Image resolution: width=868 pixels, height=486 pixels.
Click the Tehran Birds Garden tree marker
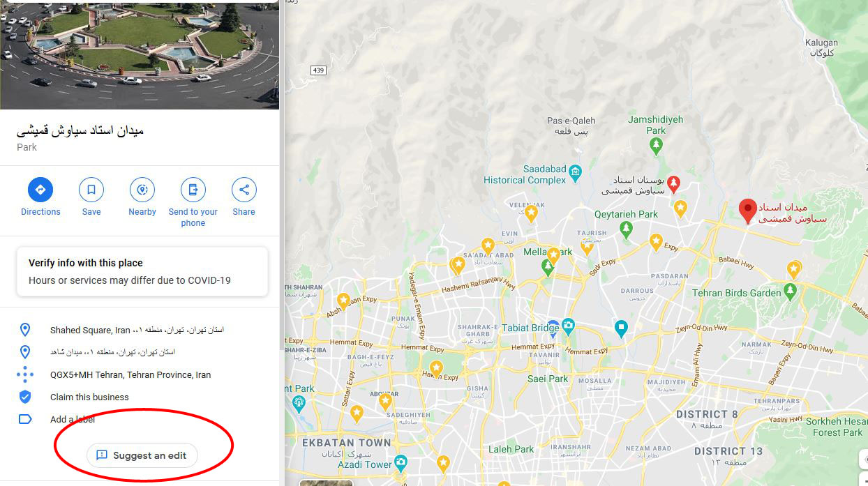pos(791,290)
